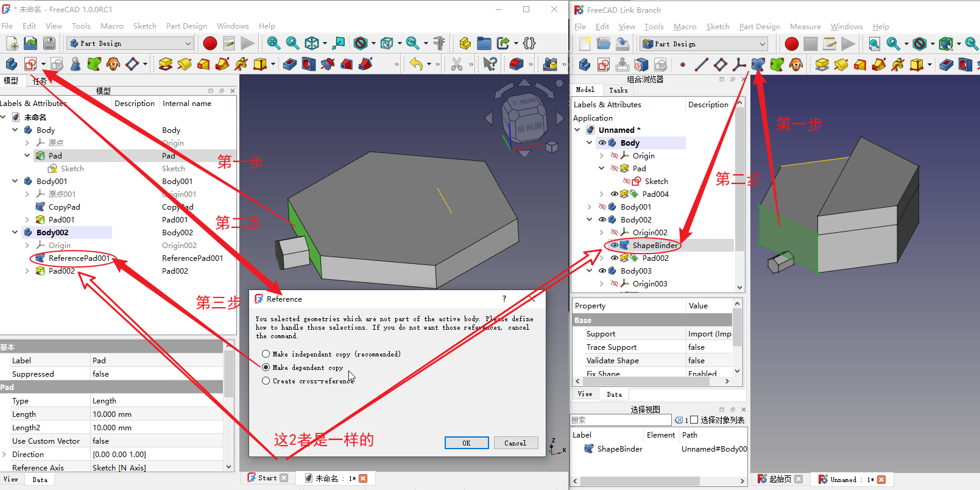
Task: Click the Revolution tool in left FreeCAD toolbar
Action: click(x=185, y=63)
